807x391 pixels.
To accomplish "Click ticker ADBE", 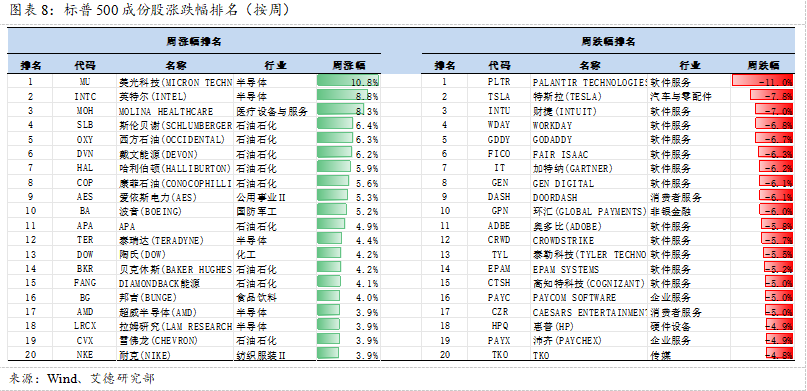I will (x=499, y=226).
